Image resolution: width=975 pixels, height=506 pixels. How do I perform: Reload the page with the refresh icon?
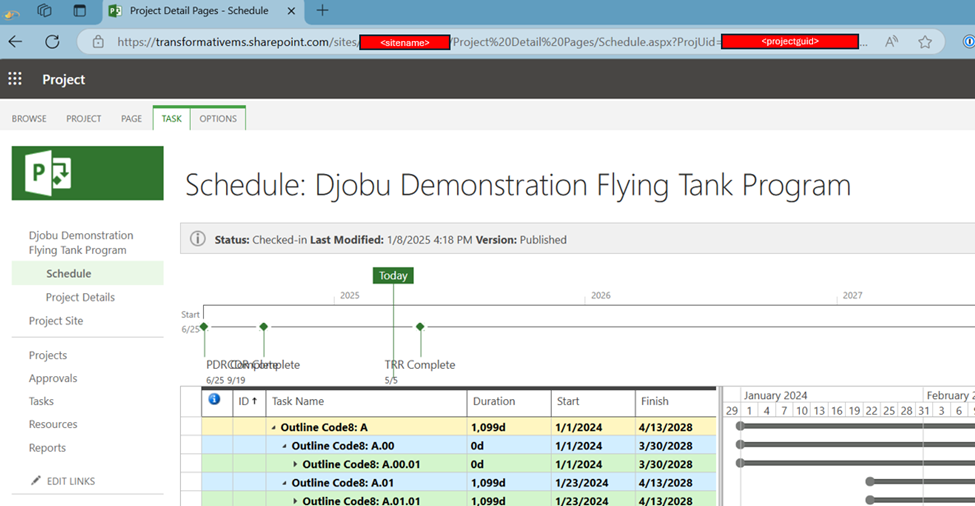point(52,42)
